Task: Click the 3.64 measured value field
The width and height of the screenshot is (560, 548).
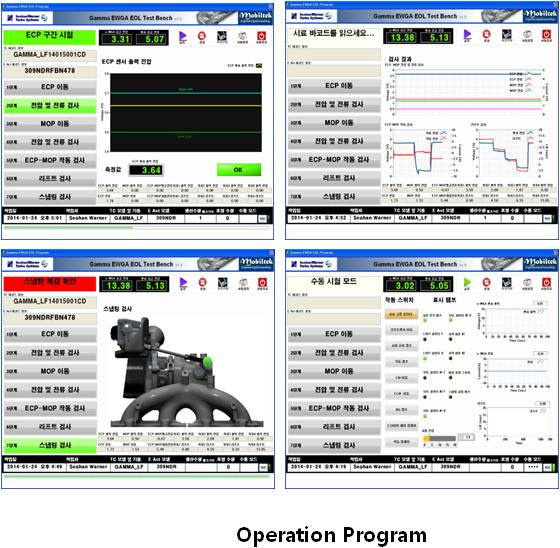Action: click(146, 170)
